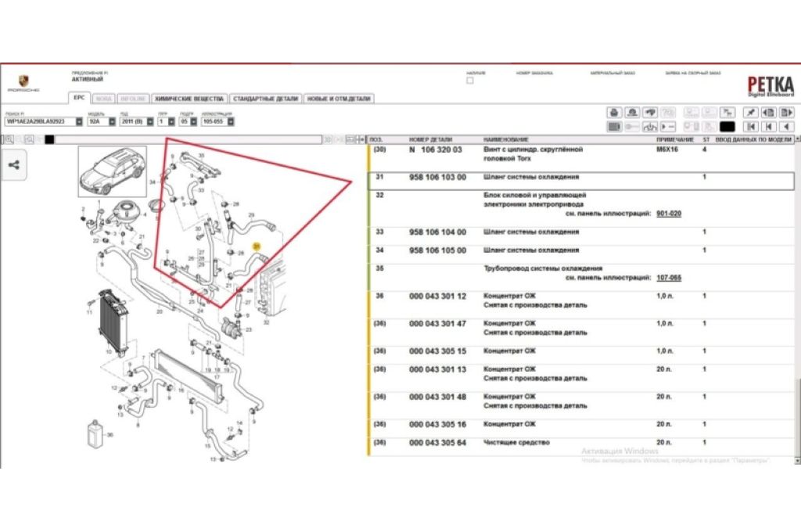Select part number 958 106 104 00
This screenshot has height=532, width=801.
pos(437,232)
